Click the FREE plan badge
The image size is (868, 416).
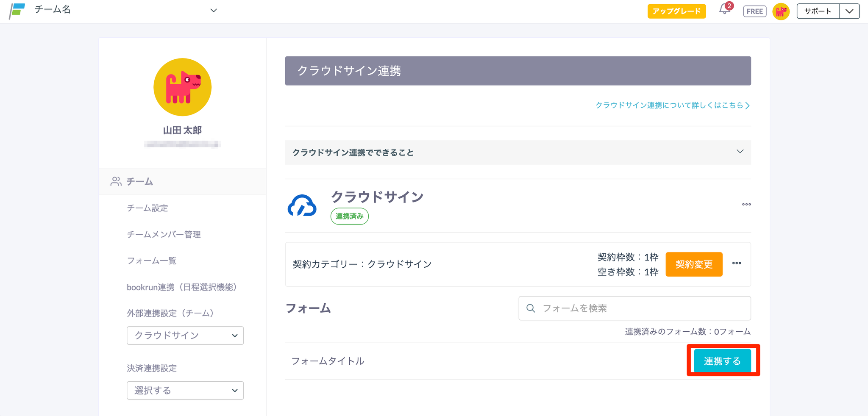pos(754,11)
